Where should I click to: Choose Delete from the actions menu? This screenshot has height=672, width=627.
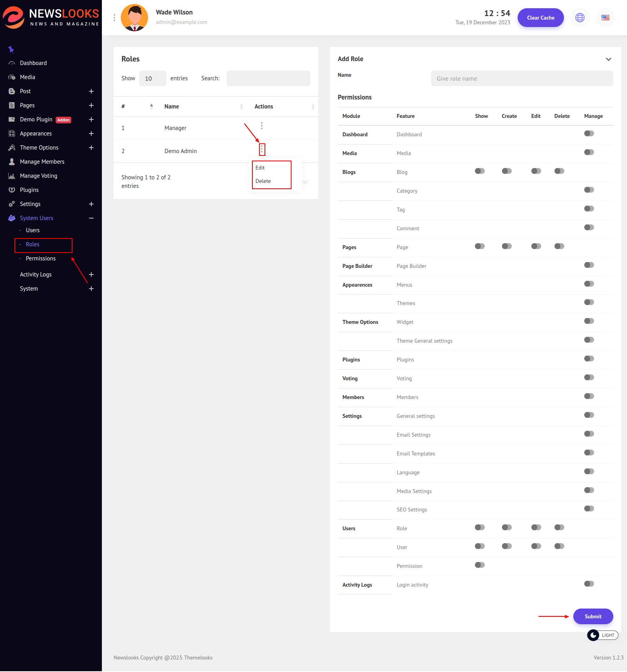(x=263, y=181)
